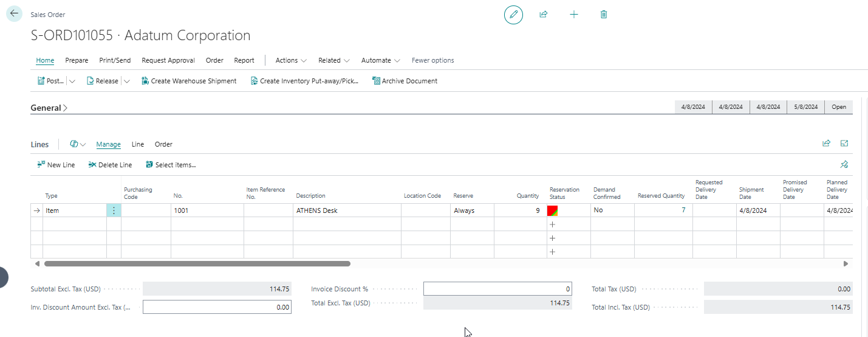Click the Invoice Discount % field

click(x=497, y=289)
